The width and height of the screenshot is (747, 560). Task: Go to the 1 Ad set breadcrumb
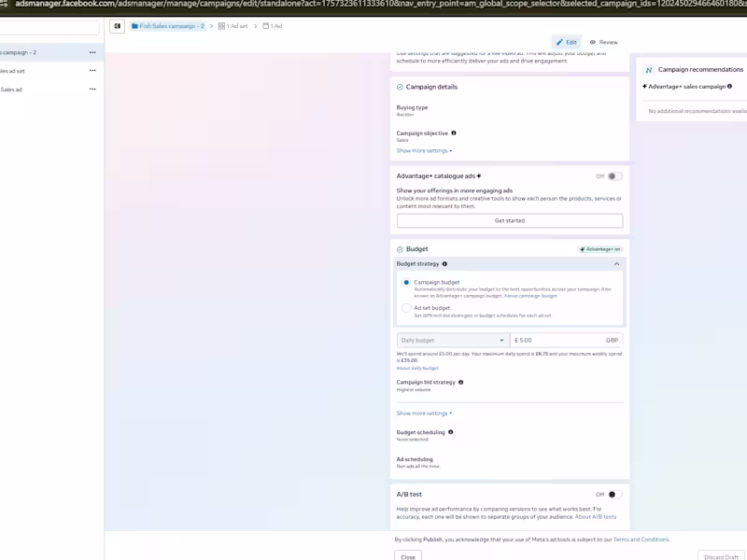(233, 26)
